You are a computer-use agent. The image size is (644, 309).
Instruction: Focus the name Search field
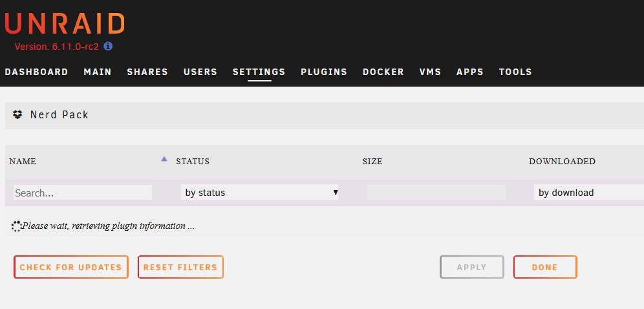coord(83,193)
